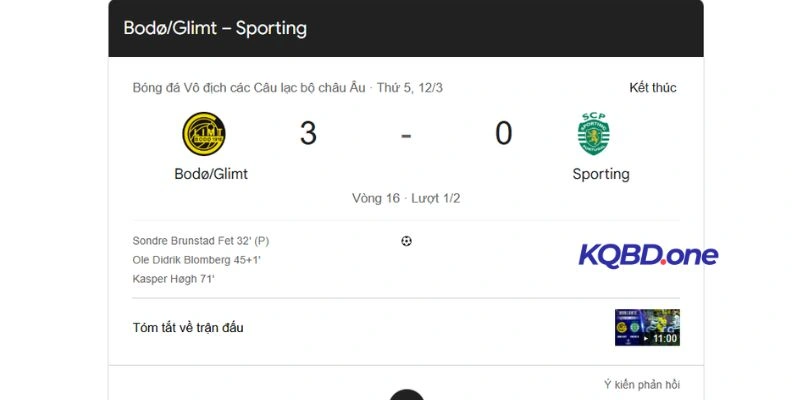Play the 11:00 match highlights video
Screen dimensions: 800x400
[x=647, y=327]
